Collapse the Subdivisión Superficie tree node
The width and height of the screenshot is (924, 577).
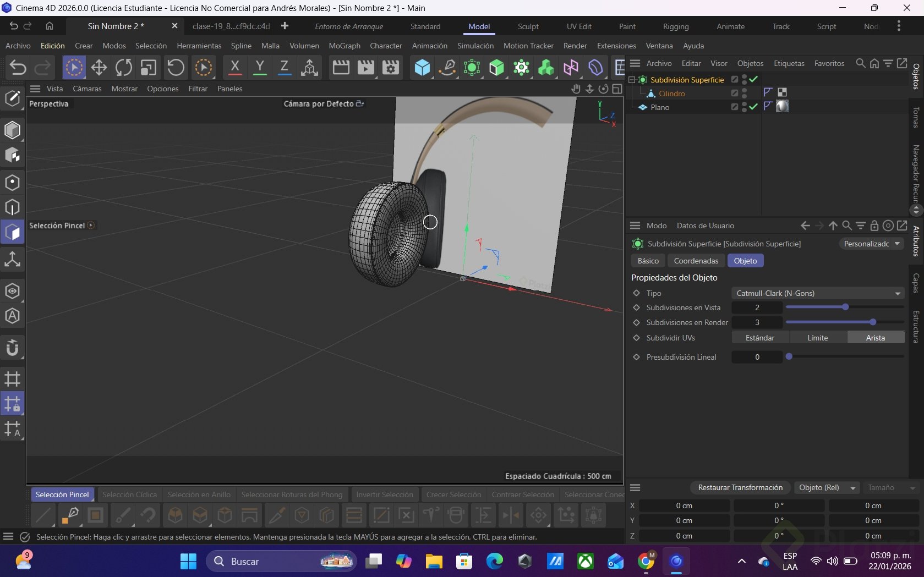pyautogui.click(x=632, y=80)
